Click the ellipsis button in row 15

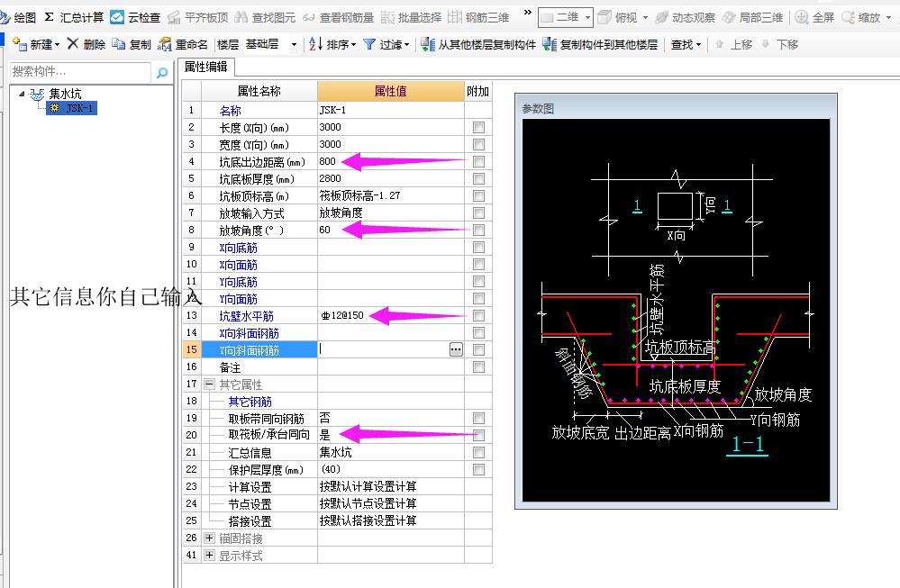click(x=456, y=349)
